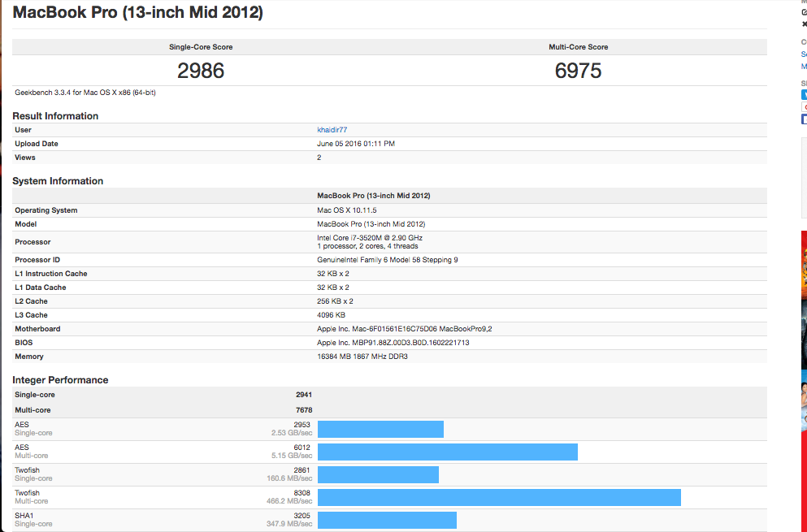Click the Mac OS X 10.11.5 value
The image size is (807, 532).
click(347, 210)
